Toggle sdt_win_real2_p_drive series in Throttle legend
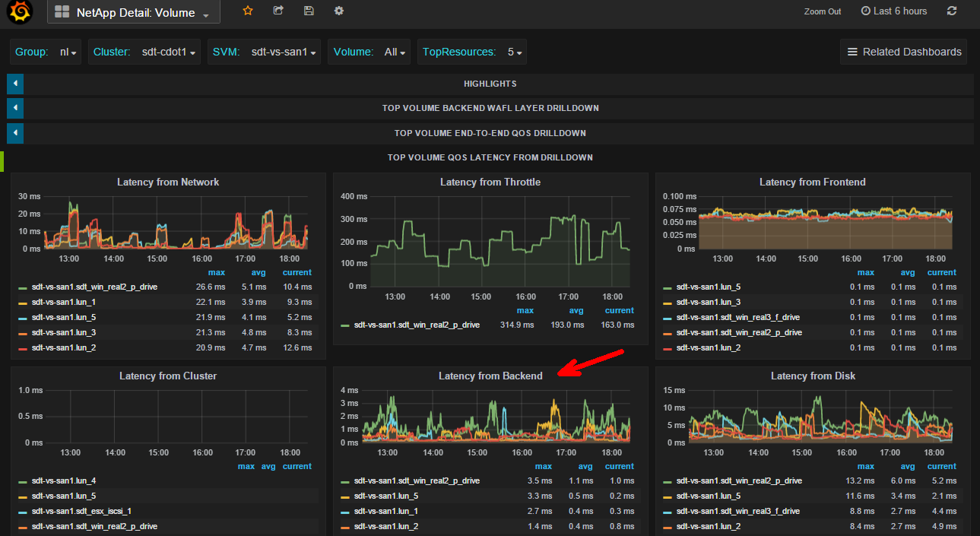This screenshot has width=980, height=536. [417, 325]
